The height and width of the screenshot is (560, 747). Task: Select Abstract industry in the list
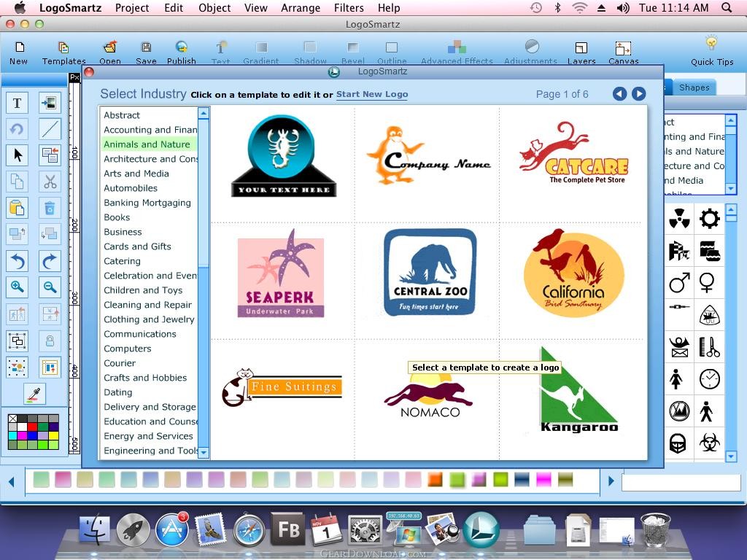149,115
